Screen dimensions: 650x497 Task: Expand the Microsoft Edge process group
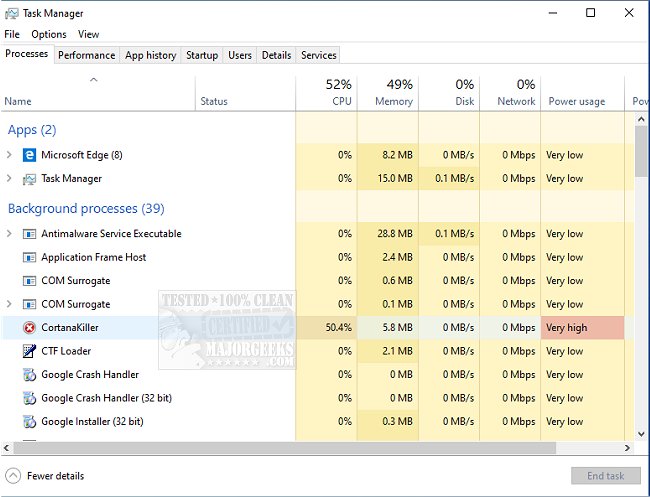pos(10,155)
